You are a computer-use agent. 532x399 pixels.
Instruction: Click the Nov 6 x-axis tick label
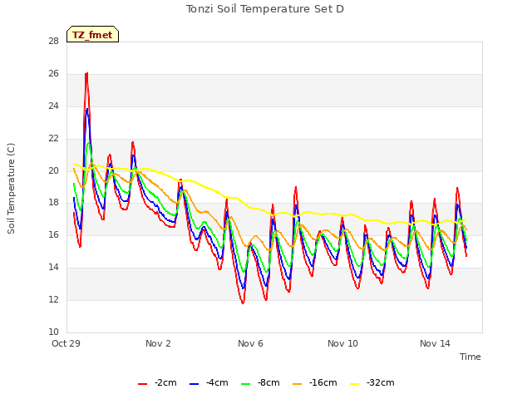(250, 343)
